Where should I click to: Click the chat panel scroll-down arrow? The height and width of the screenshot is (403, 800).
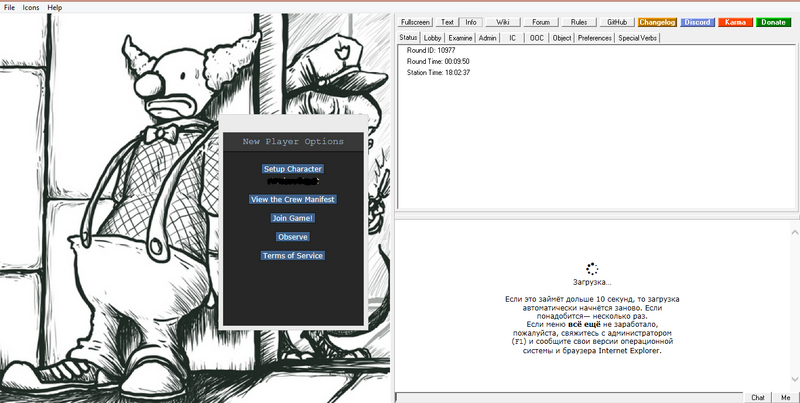[x=795, y=379]
